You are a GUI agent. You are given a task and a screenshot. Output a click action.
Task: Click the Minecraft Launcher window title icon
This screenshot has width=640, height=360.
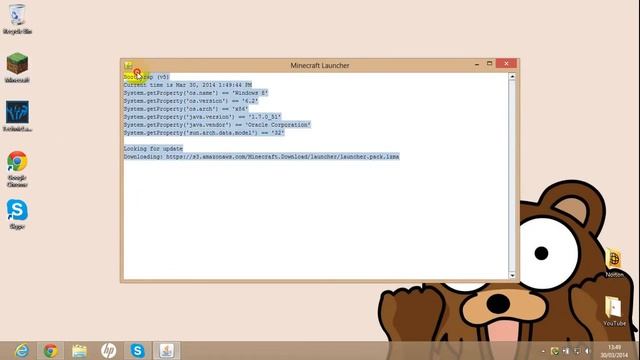click(128, 65)
